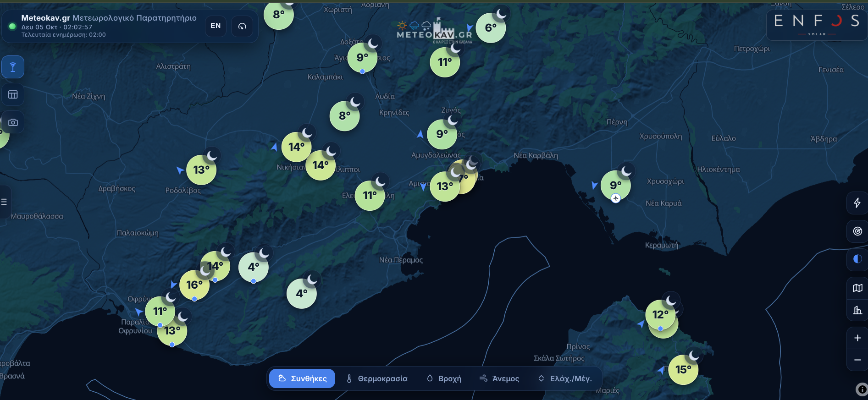Open the map style icon
Viewport: 868px width, 400px height.
[857, 288]
